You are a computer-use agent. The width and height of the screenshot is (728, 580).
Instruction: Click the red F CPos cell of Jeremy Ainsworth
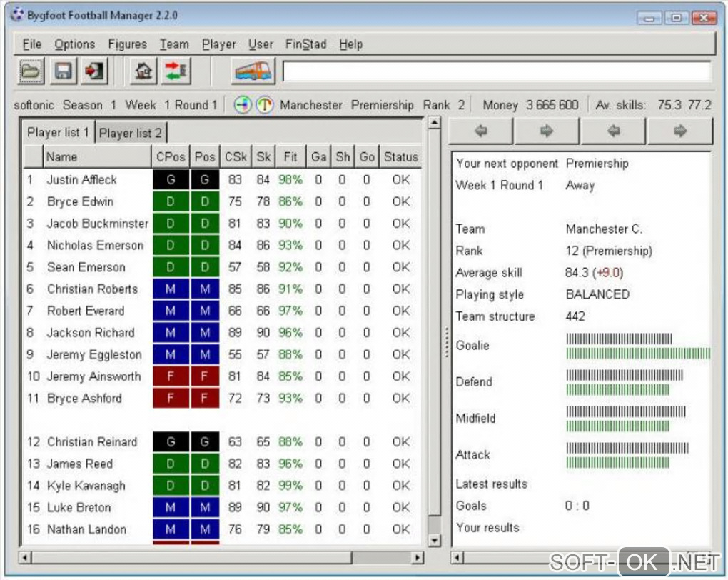[171, 376]
